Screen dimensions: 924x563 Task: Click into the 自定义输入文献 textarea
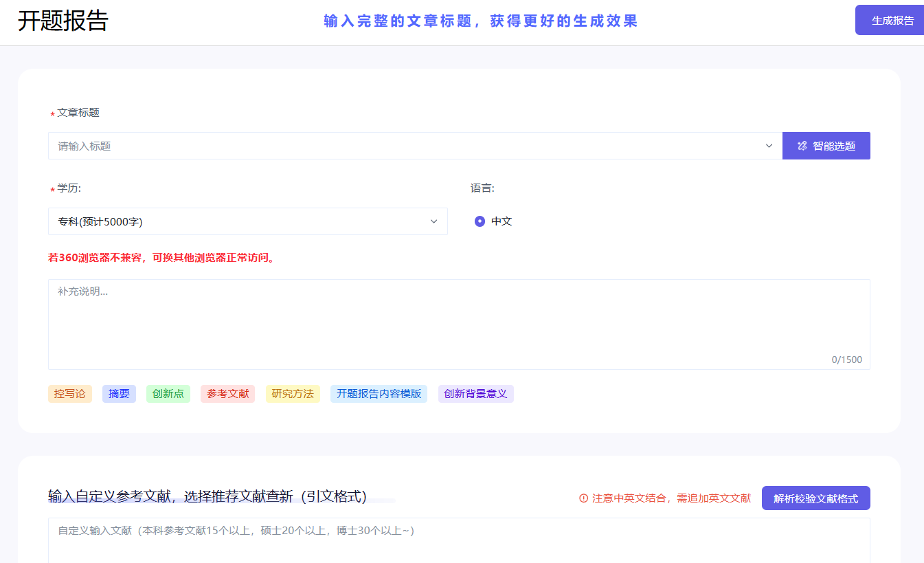click(x=459, y=540)
